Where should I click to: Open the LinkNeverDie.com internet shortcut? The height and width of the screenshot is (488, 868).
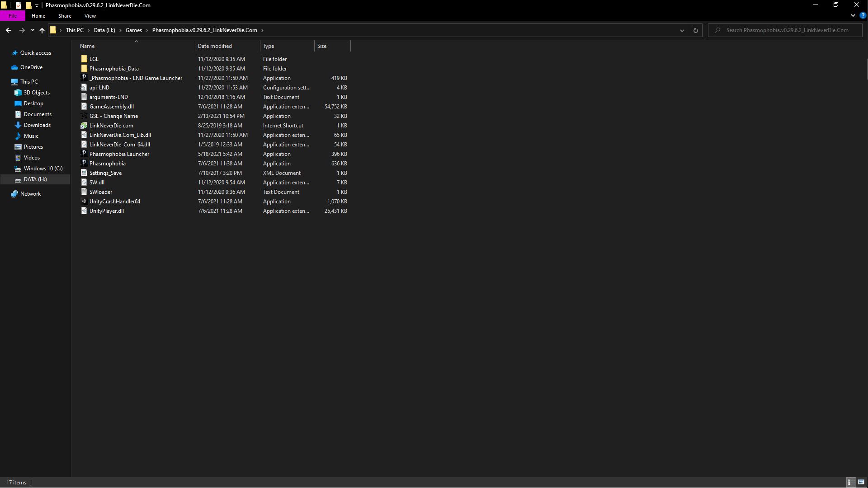(111, 126)
